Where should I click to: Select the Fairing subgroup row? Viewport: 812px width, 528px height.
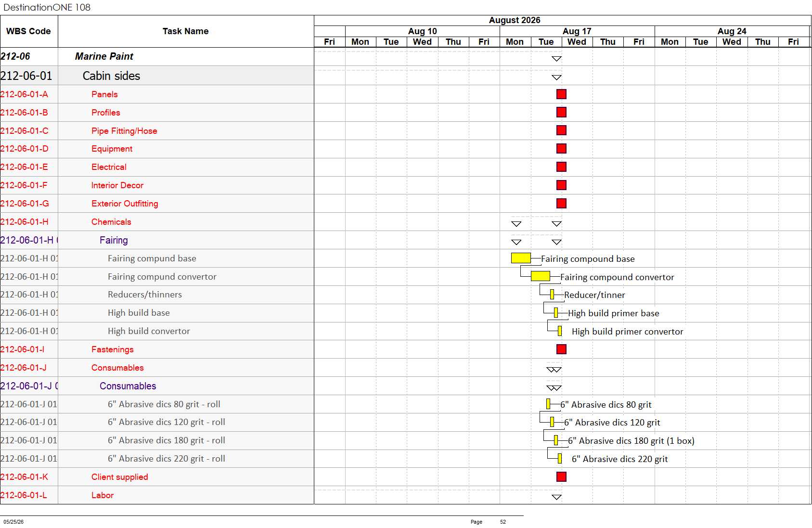tap(157, 240)
